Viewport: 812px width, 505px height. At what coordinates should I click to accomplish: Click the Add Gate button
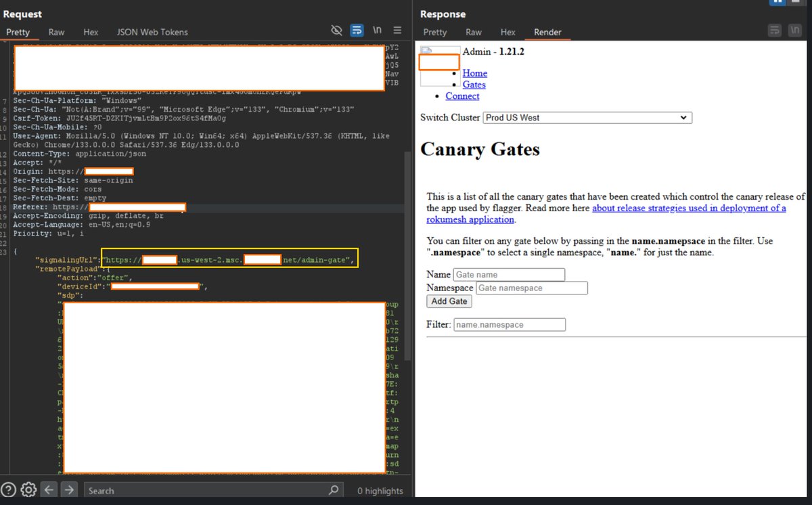pyautogui.click(x=448, y=301)
